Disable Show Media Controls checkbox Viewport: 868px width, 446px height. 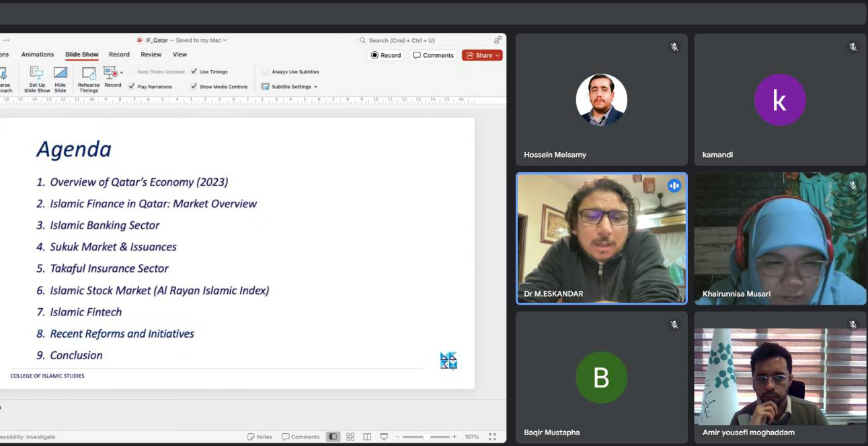pyautogui.click(x=194, y=87)
